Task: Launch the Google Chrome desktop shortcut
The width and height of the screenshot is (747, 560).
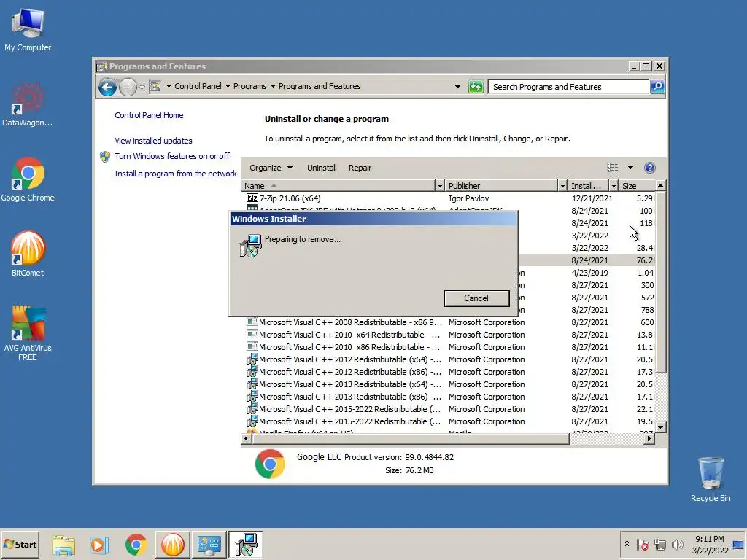Action: (x=28, y=179)
